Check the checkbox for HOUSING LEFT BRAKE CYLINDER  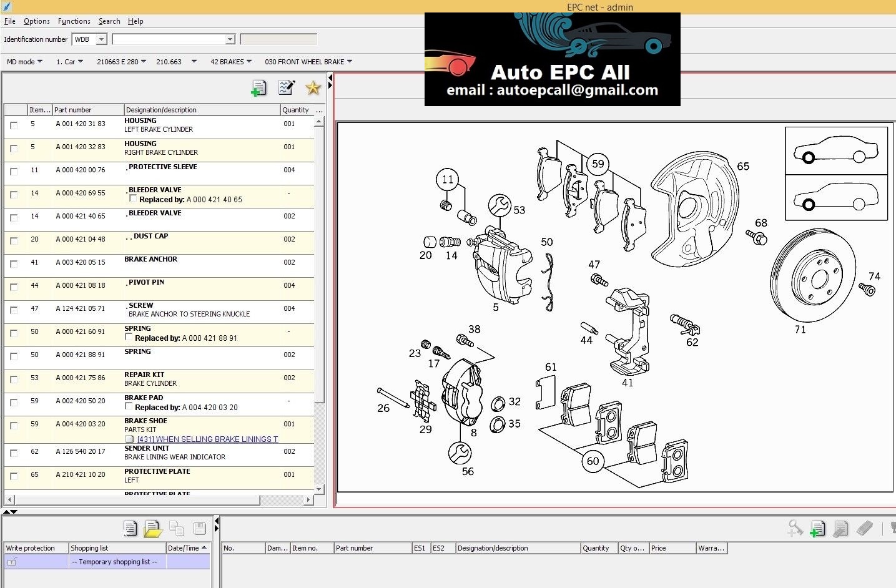14,124
